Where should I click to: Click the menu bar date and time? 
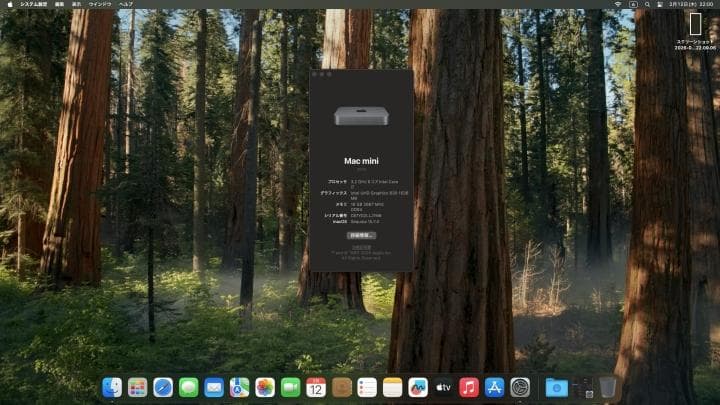692,4
